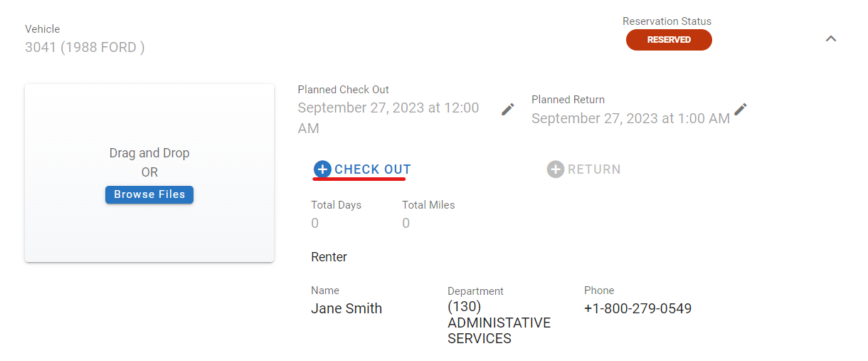Edit the Planned Check Out date pencil
This screenshot has width=868, height=361.
[507, 109]
